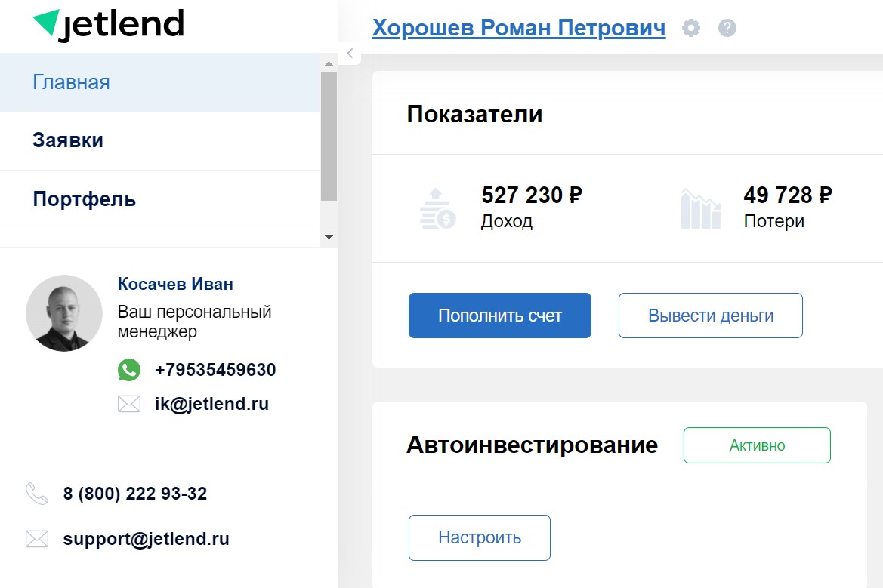Collapse the sidebar using the chevron arrow

pyautogui.click(x=350, y=53)
